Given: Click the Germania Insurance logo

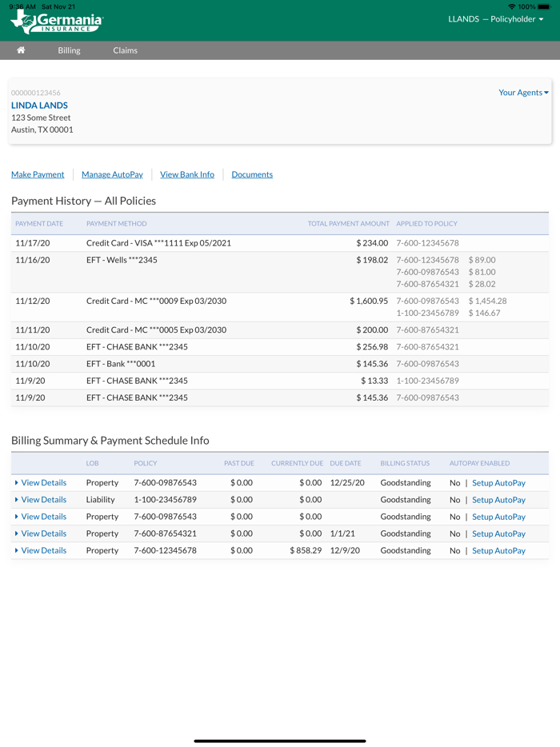Looking at the screenshot, I should pos(57,22).
